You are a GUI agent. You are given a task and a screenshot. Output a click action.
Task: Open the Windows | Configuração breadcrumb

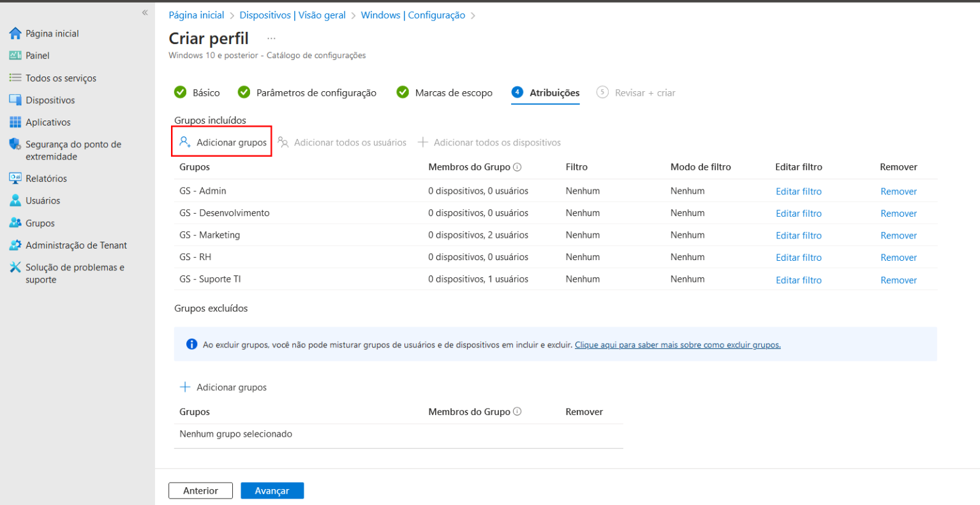pyautogui.click(x=412, y=15)
